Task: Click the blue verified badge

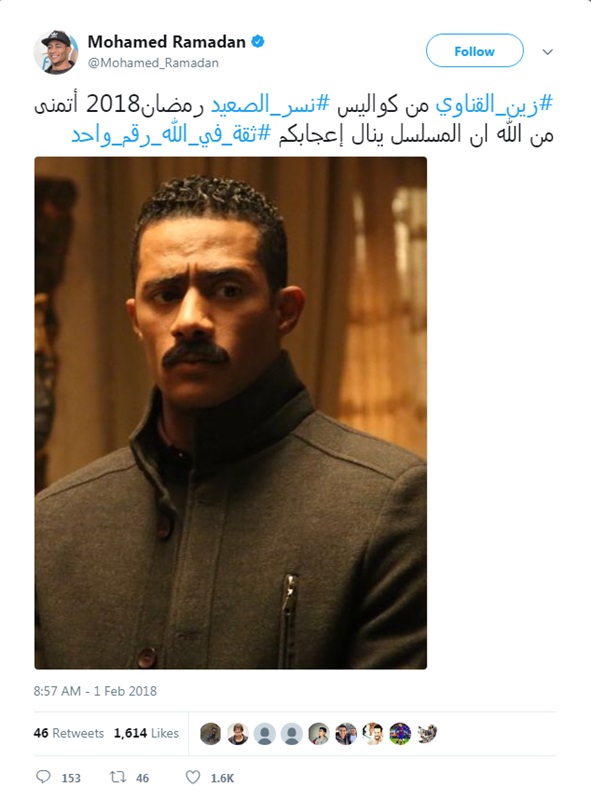Action: (x=258, y=41)
